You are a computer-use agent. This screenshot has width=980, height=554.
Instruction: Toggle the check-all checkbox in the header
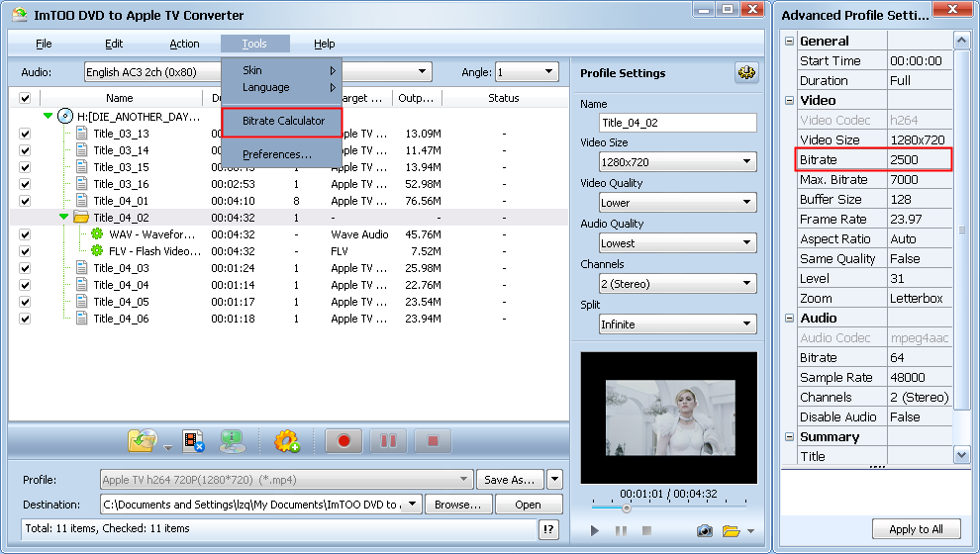pyautogui.click(x=25, y=98)
